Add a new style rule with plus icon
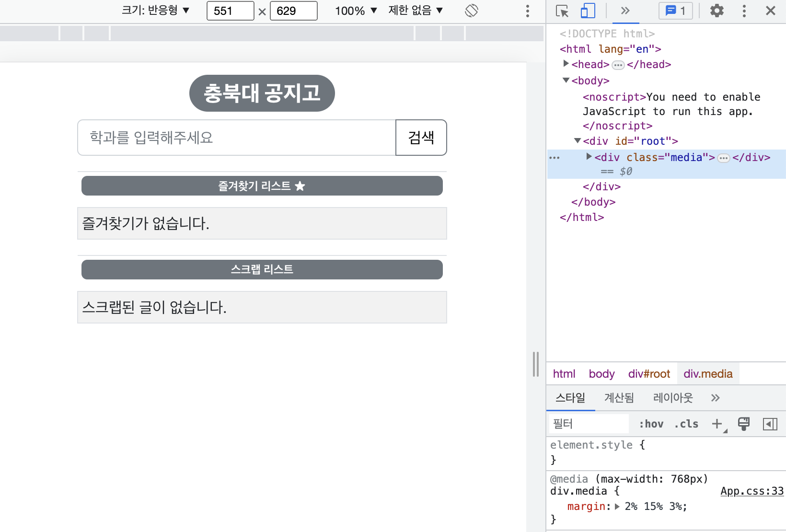Viewport: 786px width, 532px height. click(717, 424)
